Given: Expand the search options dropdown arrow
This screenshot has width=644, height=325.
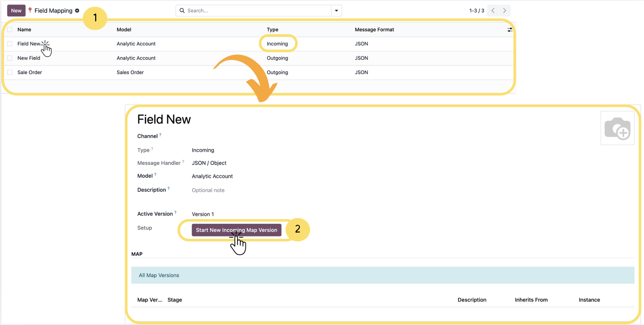Looking at the screenshot, I should click(x=337, y=11).
